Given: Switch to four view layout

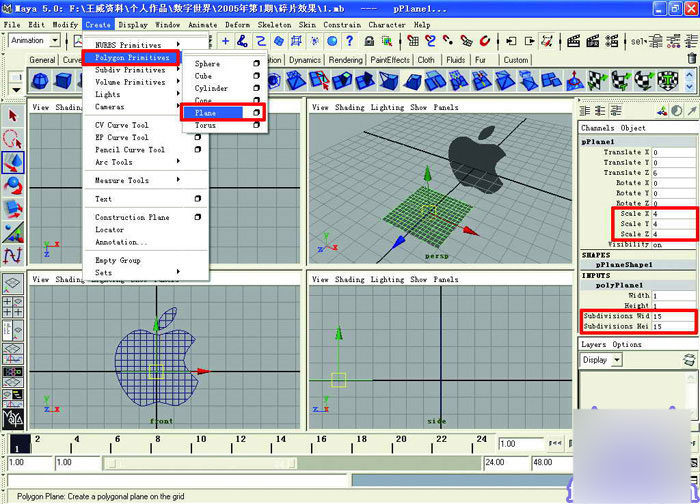Looking at the screenshot, I should click(x=13, y=307).
